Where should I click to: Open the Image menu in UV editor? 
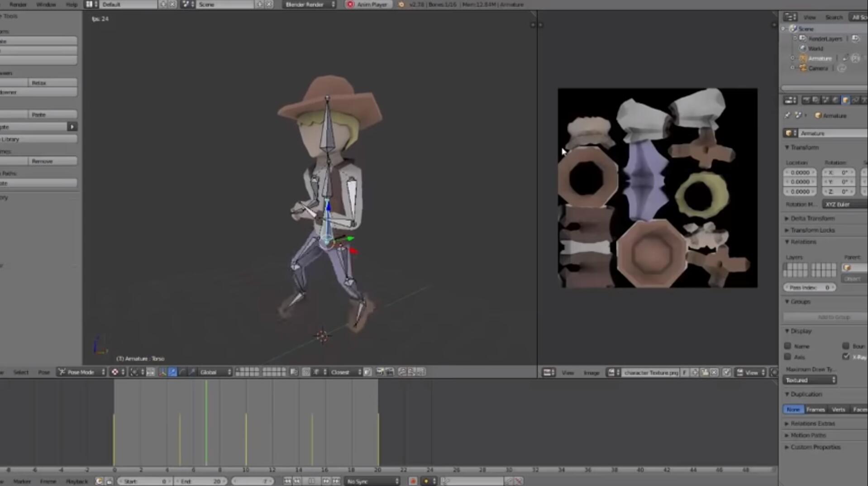coord(591,372)
